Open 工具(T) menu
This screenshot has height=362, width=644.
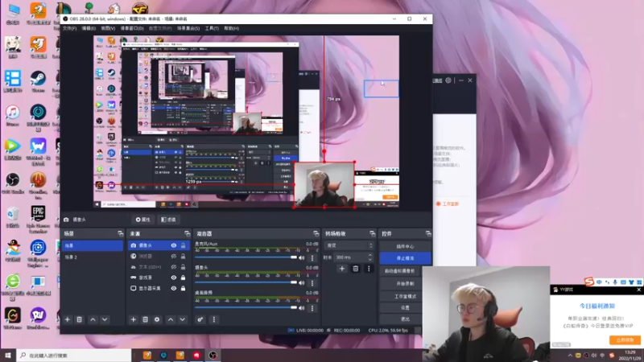click(x=212, y=28)
